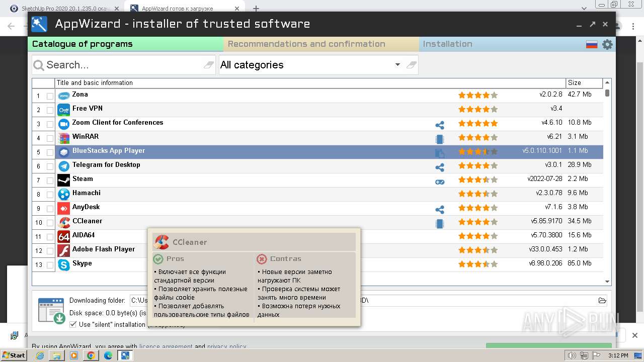Check the Zona checkbox
644x362 pixels.
pyautogui.click(x=50, y=96)
